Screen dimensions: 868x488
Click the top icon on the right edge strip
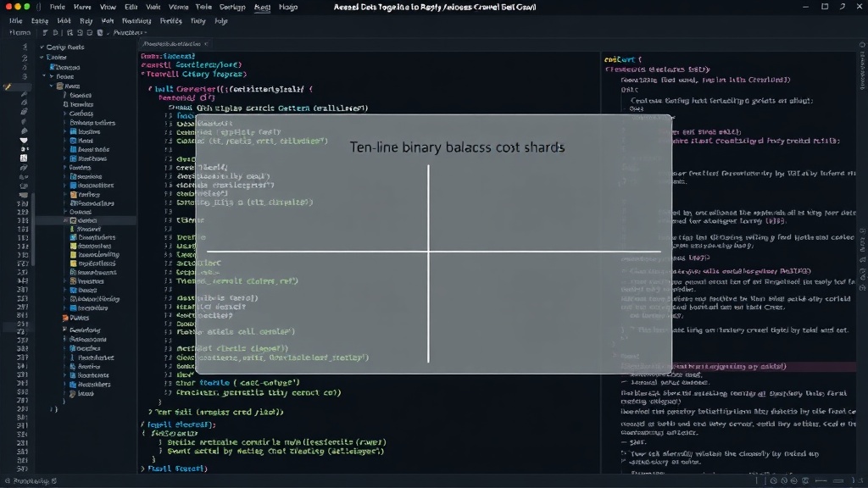[x=862, y=45]
